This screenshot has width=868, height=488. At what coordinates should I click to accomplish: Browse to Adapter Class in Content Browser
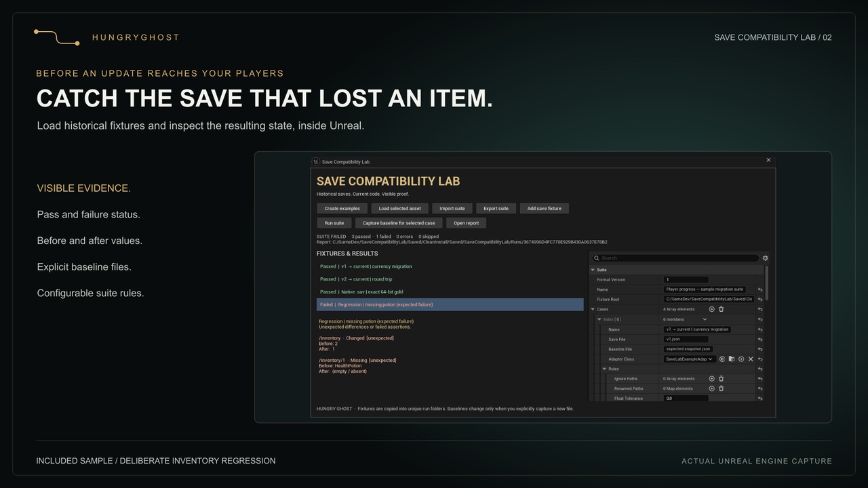[732, 359]
